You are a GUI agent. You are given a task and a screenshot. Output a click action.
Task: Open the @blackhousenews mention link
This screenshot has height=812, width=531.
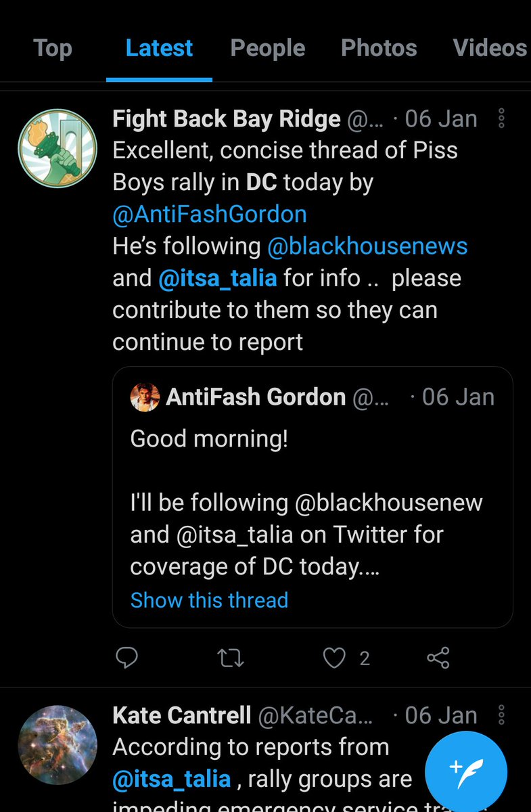point(367,246)
